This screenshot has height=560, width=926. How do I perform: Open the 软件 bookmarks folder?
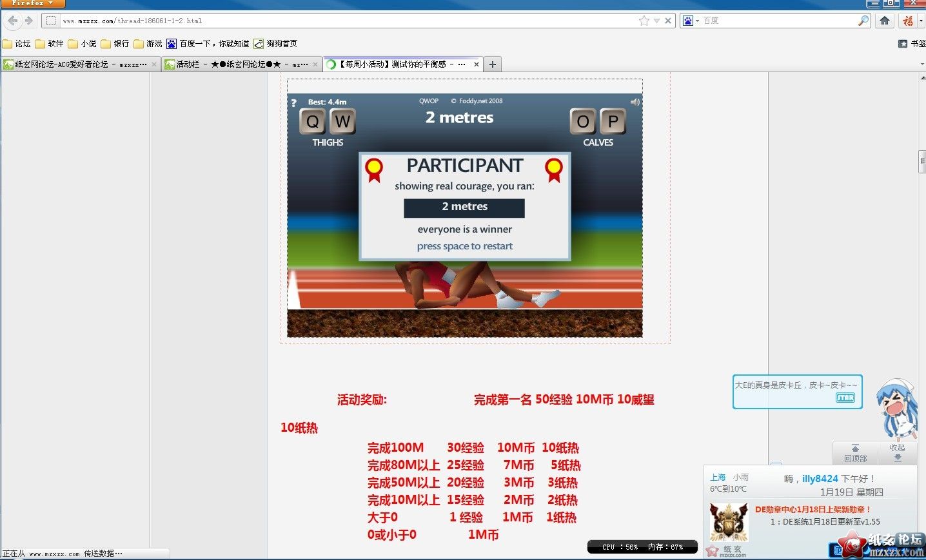tap(50, 44)
